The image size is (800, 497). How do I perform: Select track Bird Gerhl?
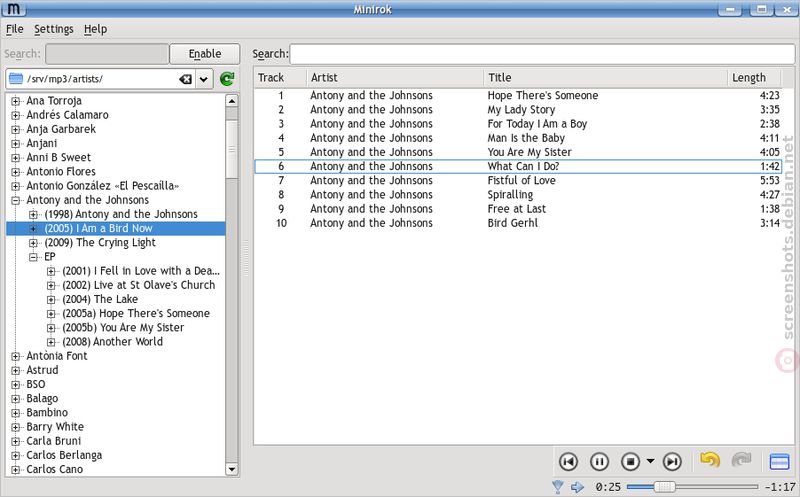click(x=518, y=223)
